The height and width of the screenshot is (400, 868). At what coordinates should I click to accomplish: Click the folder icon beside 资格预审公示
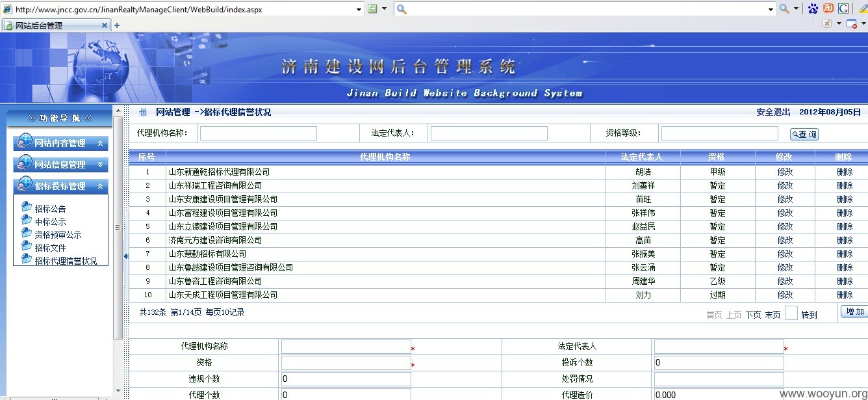coord(26,233)
